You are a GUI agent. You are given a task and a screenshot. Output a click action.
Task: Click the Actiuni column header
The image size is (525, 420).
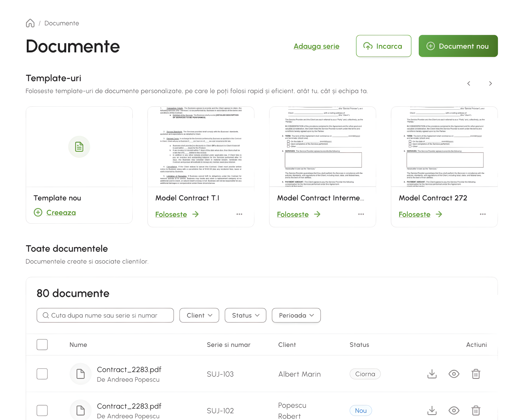(476, 345)
